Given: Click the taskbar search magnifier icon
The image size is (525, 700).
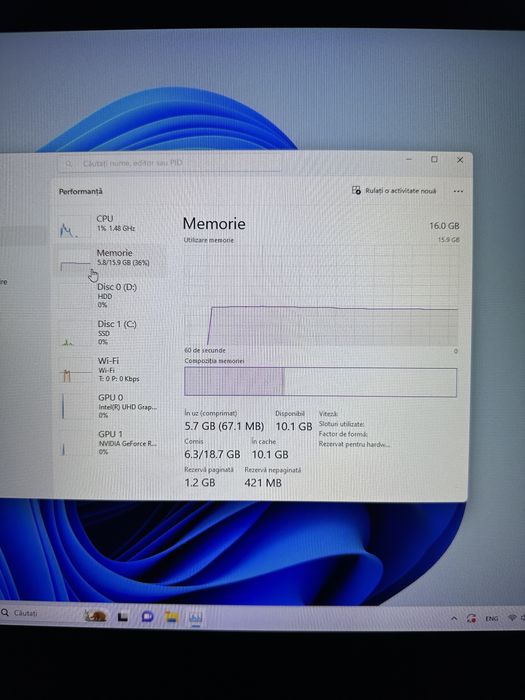Looking at the screenshot, I should pos(5,612).
